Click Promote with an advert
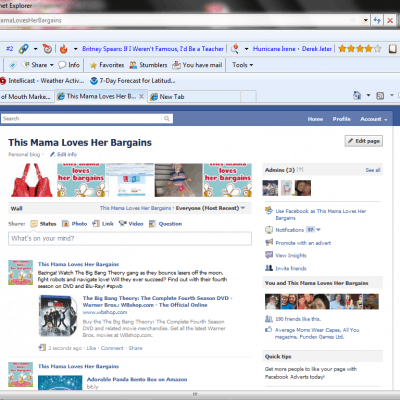Screen dimensions: 400x400 pos(303,243)
